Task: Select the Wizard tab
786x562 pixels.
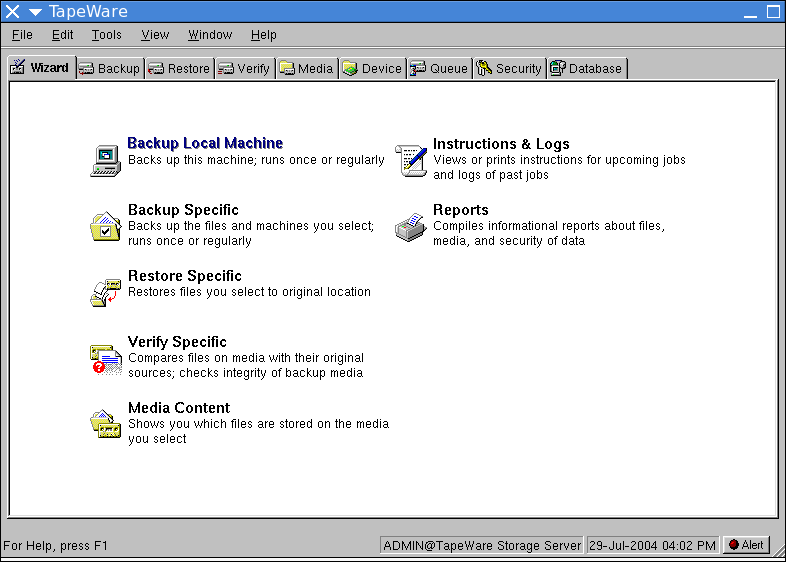Action: coord(42,68)
